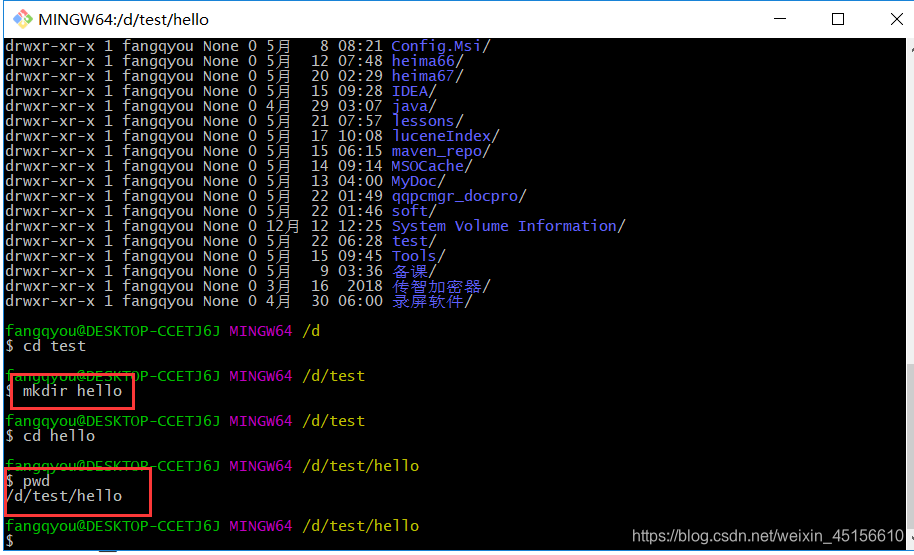The image size is (914, 555).
Task: Click the 12月 month in System Volume row
Action: pos(283,226)
